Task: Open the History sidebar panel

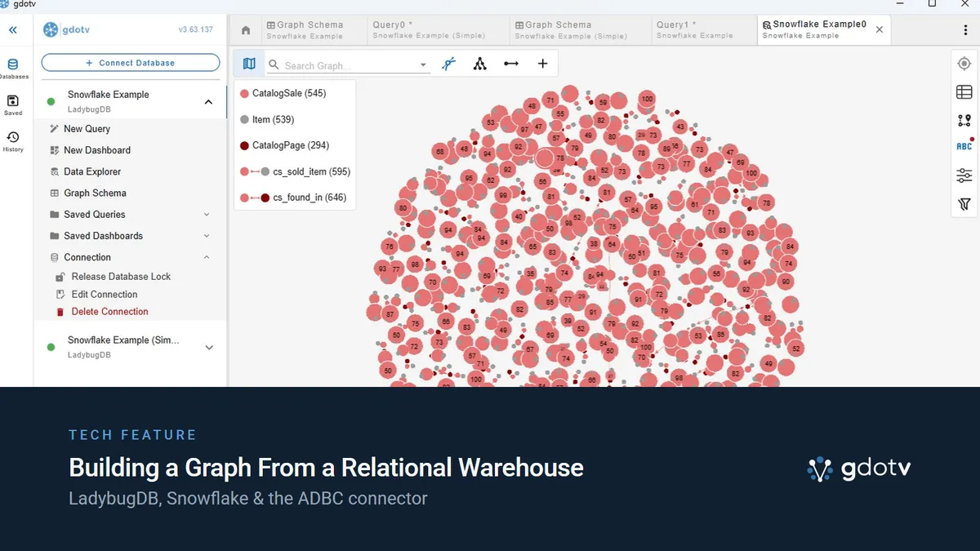Action: coord(13,141)
